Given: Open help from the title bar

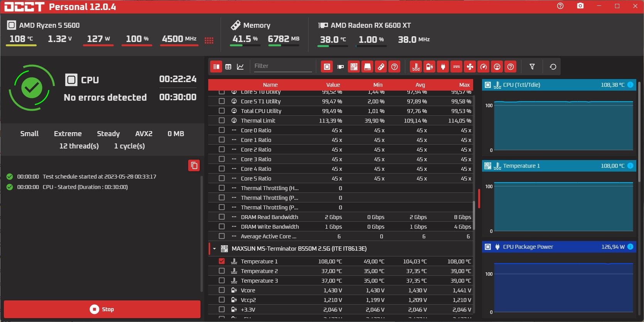Looking at the screenshot, I should [560, 6].
